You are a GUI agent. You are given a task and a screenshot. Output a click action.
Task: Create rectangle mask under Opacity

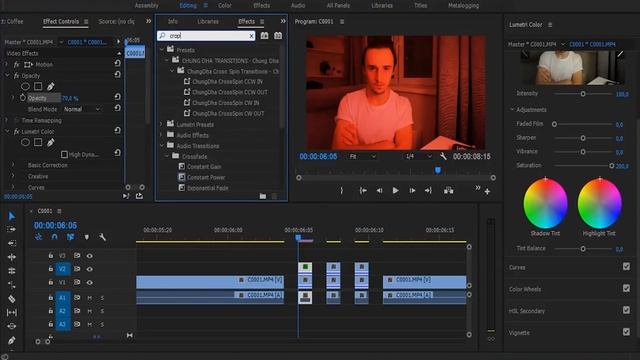[x=38, y=87]
